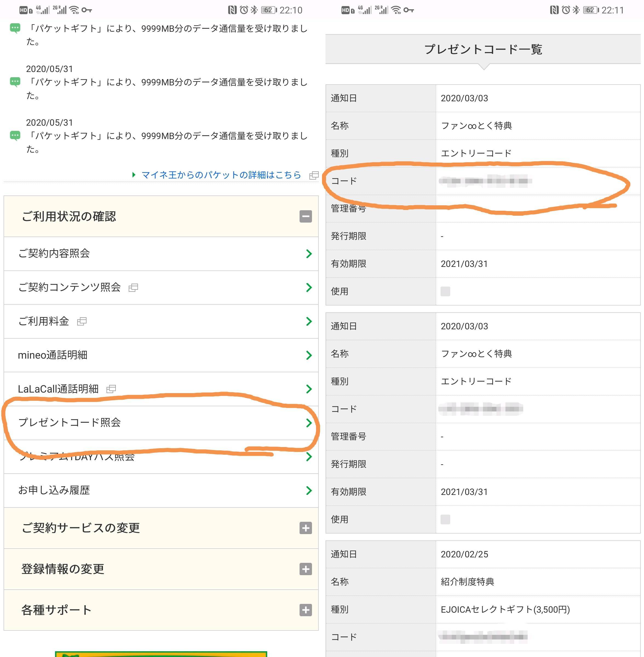Open プレゼントコード照会 menu item
Screen dimensions: 644x657
tap(69, 423)
